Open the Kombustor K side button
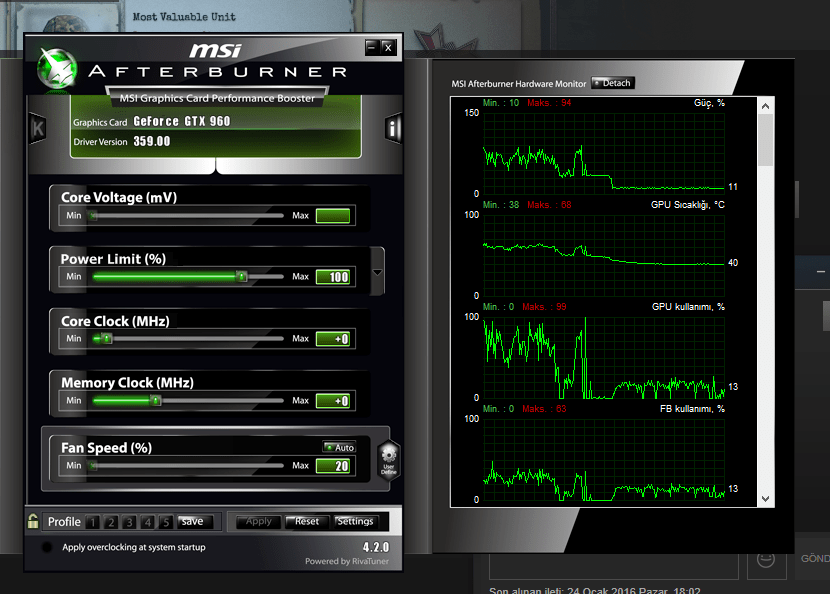Image resolution: width=830 pixels, height=594 pixels. pyautogui.click(x=38, y=128)
